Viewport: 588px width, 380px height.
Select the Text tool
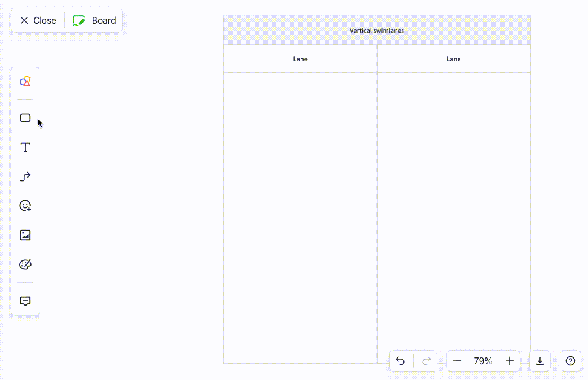[x=25, y=147]
